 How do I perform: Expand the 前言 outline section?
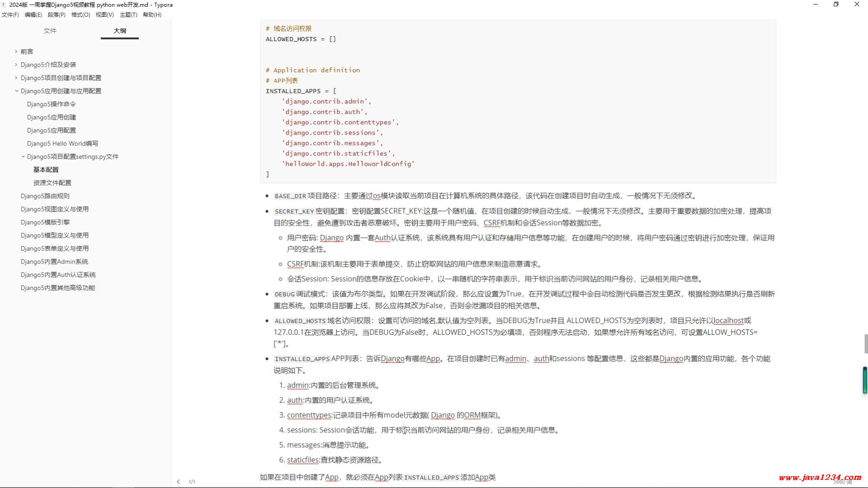pyautogui.click(x=16, y=52)
